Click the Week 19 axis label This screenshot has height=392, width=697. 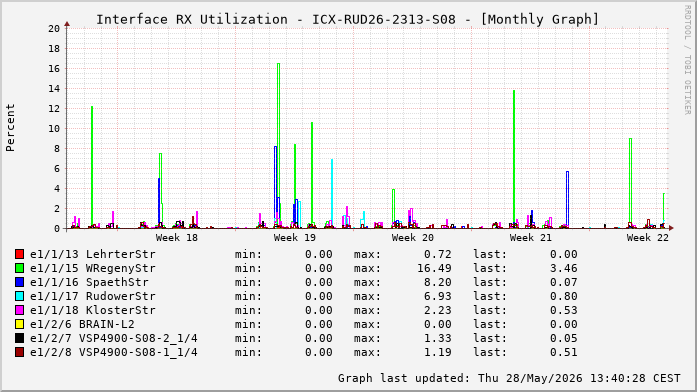point(295,238)
